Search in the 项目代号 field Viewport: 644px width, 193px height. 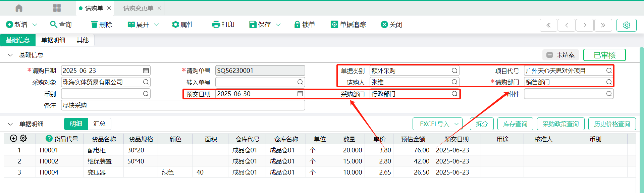[x=609, y=70]
